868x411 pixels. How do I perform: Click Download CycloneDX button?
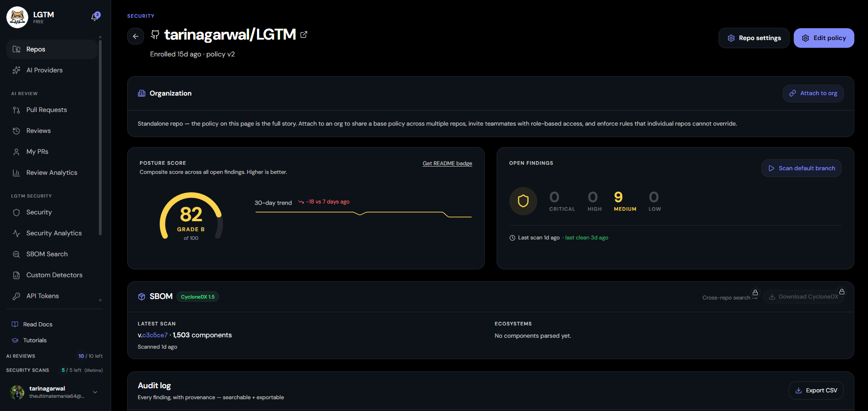coord(803,297)
